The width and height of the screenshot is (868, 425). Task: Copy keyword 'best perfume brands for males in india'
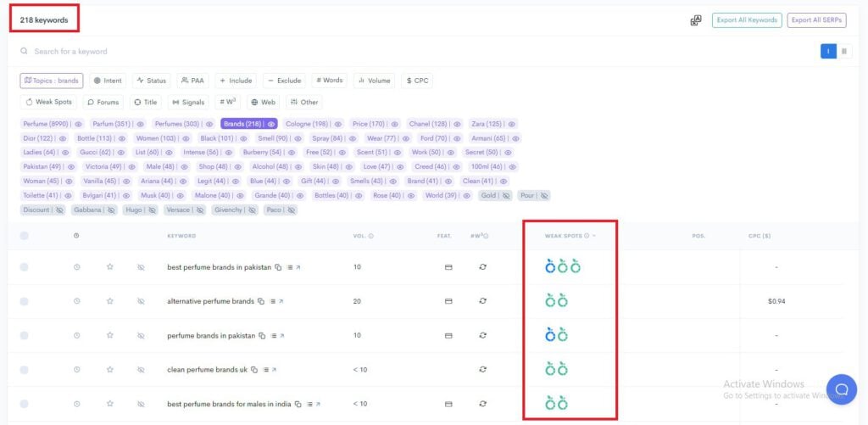298,404
